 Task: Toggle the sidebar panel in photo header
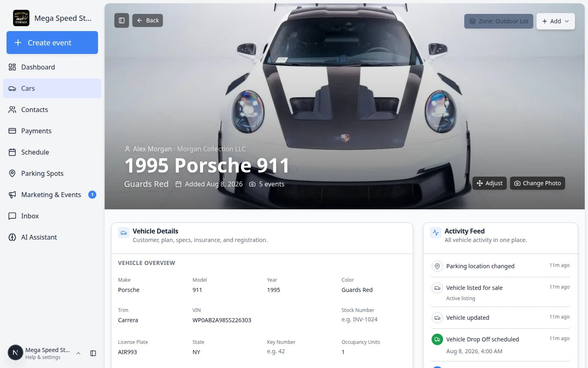[x=122, y=20]
